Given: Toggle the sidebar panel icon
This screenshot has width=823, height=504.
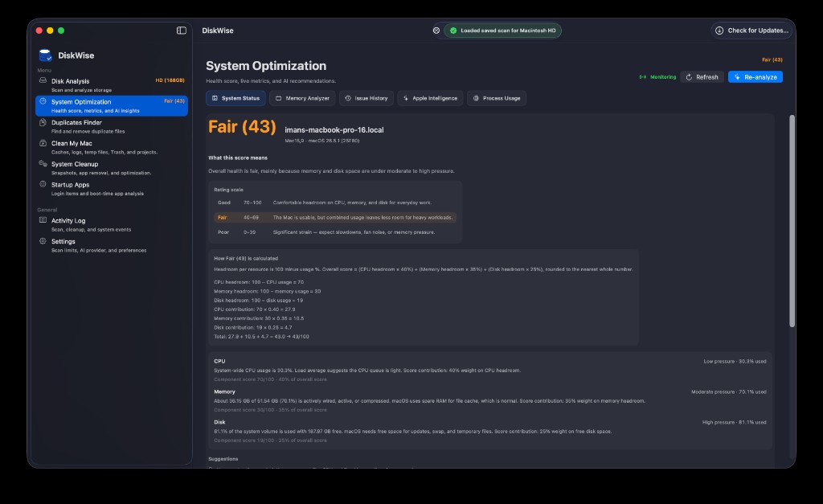Looking at the screenshot, I should (x=181, y=31).
